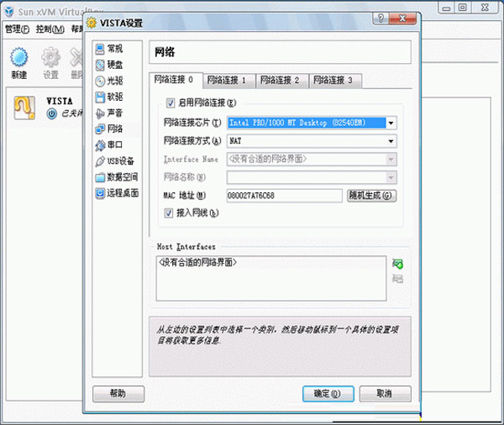Open the 管理(F) menu
This screenshot has height=425, width=504.
tap(17, 29)
